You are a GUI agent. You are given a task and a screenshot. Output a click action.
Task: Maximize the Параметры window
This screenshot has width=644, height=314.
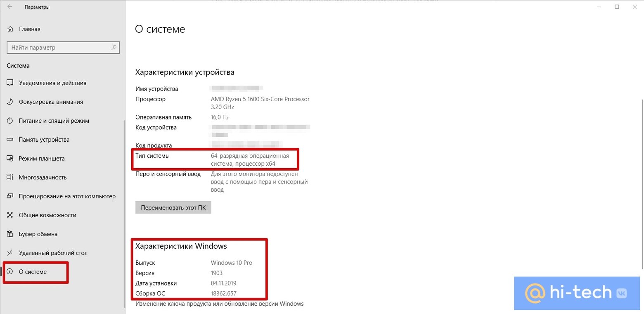(x=617, y=7)
